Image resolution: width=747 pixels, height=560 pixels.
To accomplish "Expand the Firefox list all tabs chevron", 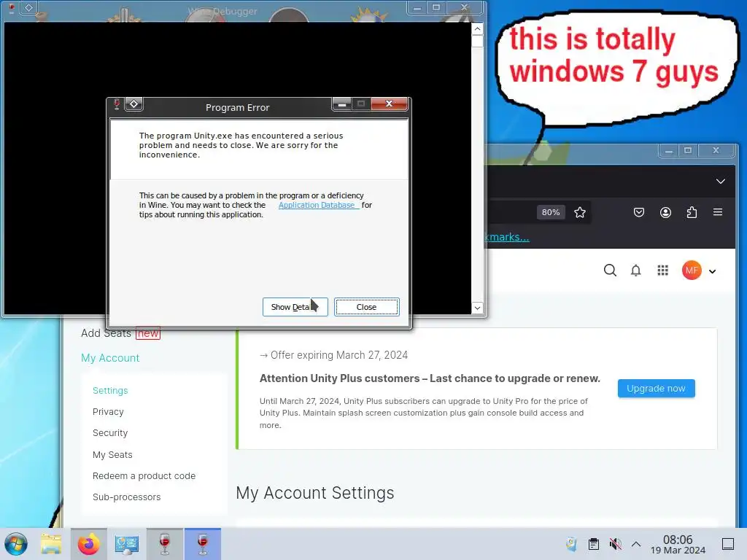I will (x=720, y=182).
